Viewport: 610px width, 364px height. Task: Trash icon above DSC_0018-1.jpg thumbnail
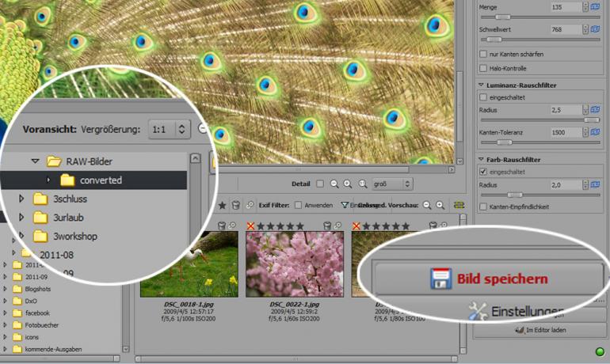click(221, 226)
